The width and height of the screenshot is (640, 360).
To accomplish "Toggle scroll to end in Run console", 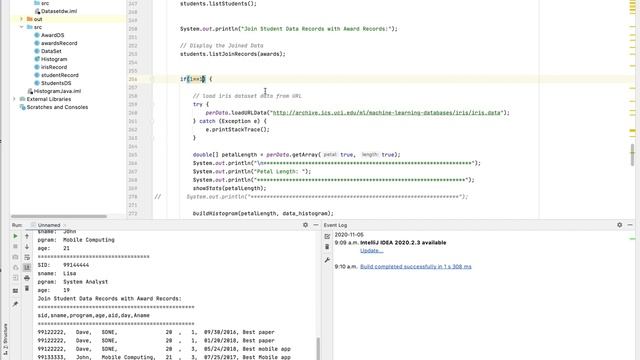I will [x=27, y=267].
